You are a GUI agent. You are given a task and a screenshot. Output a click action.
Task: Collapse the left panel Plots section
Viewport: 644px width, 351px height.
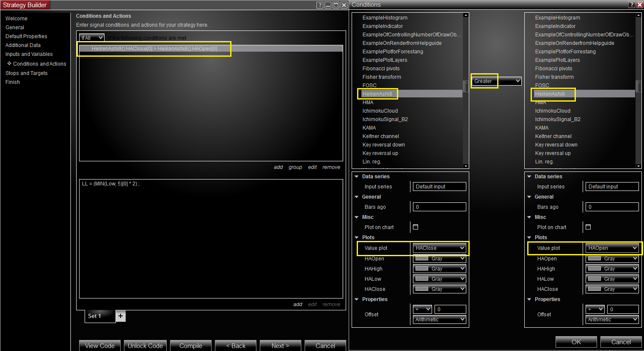coord(357,238)
